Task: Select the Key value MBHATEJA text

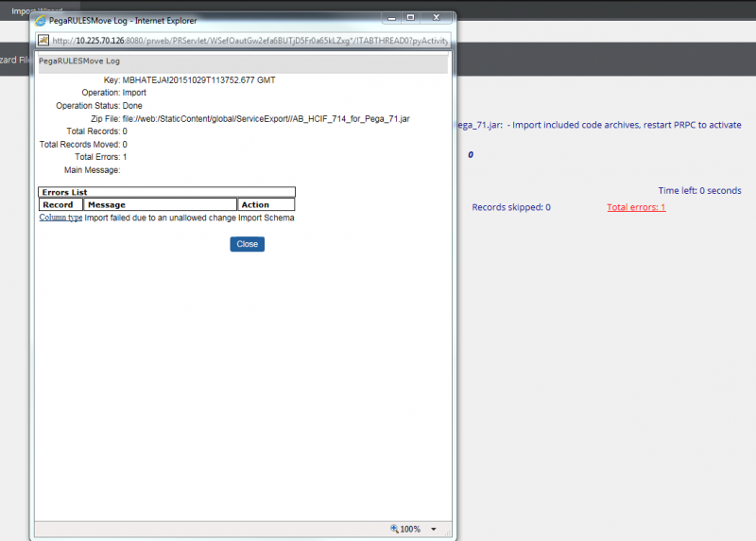Action: point(198,80)
